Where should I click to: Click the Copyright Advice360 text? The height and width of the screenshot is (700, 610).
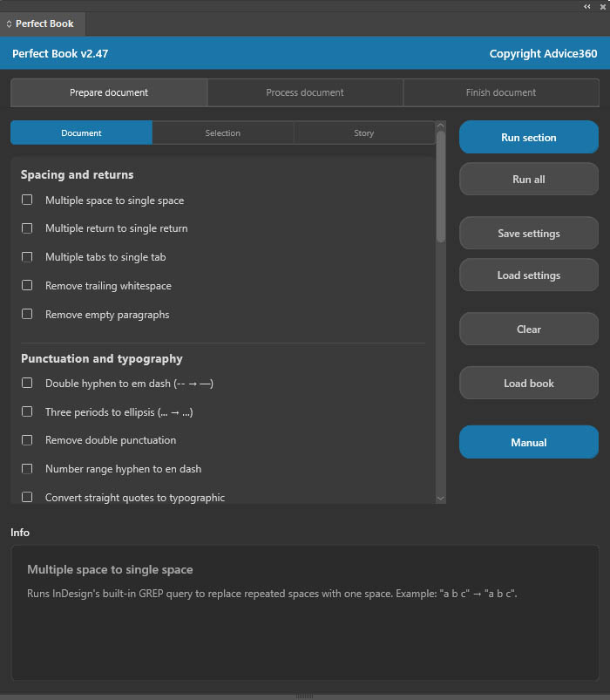coord(543,53)
